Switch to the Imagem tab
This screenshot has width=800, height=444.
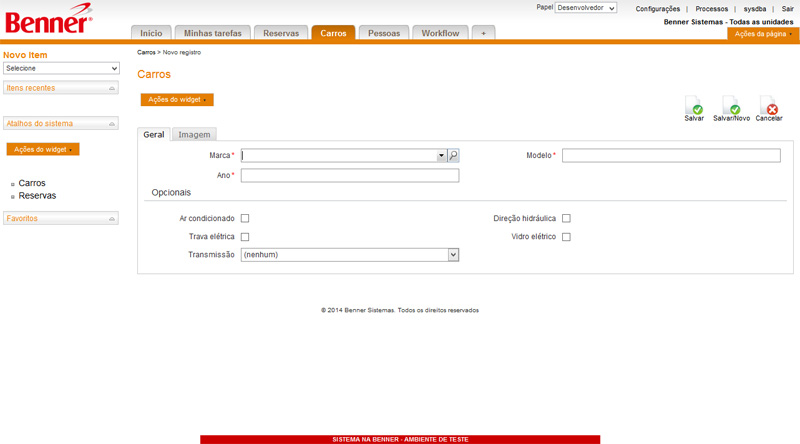[x=194, y=135]
